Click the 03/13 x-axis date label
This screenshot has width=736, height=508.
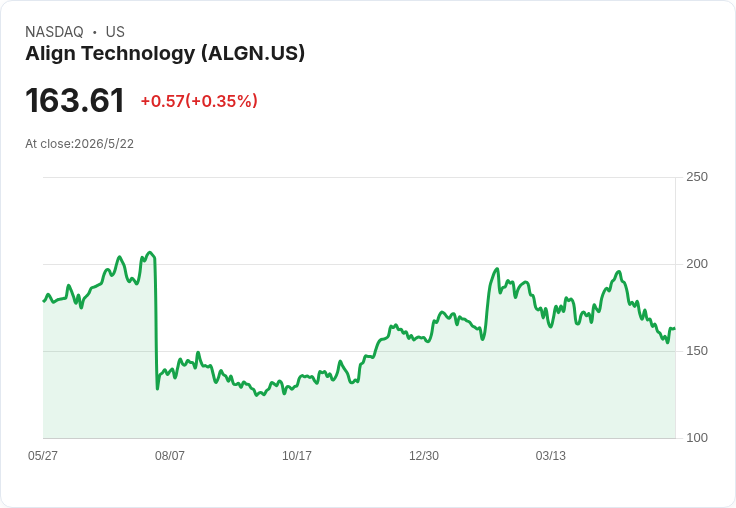point(551,455)
